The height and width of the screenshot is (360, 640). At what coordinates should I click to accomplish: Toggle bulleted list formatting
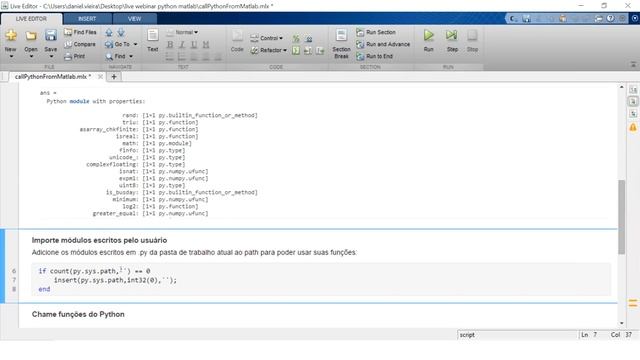[x=170, y=57]
